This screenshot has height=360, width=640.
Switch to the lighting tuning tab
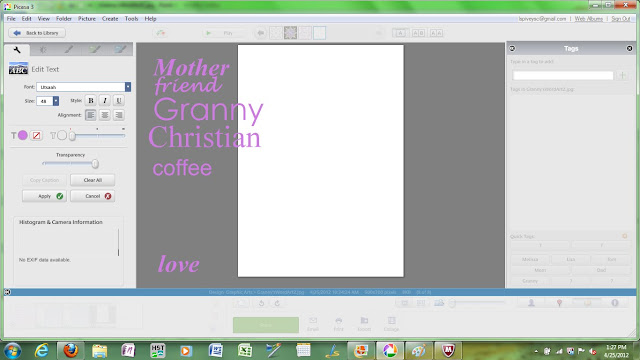[42, 50]
